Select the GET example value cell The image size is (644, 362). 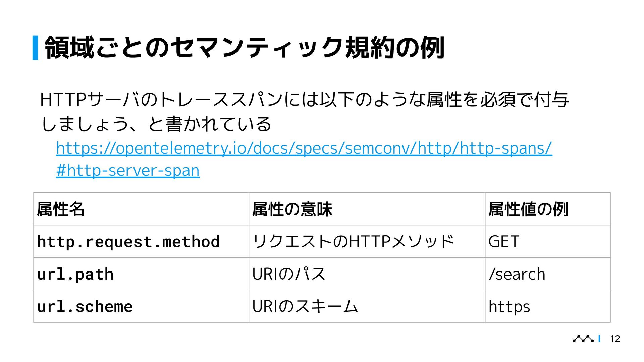(548, 241)
